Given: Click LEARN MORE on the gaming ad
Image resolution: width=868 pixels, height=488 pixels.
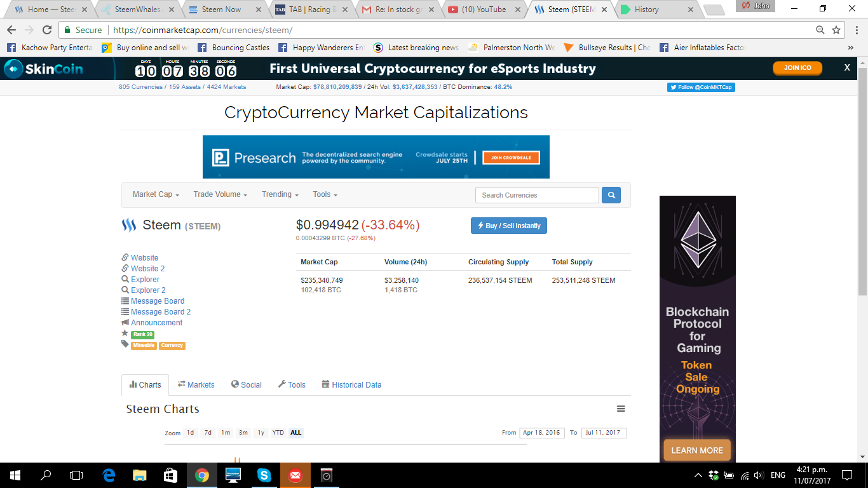Looking at the screenshot, I should [697, 451].
